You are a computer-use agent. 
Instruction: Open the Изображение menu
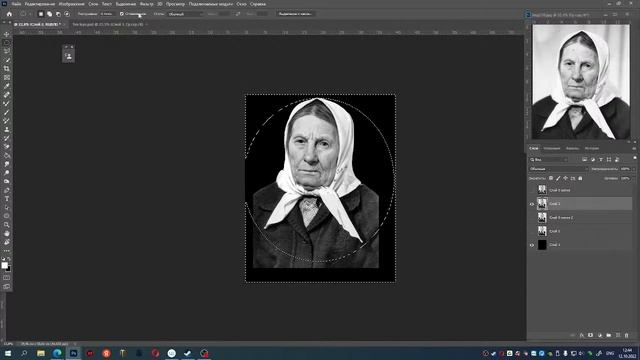pos(71,4)
